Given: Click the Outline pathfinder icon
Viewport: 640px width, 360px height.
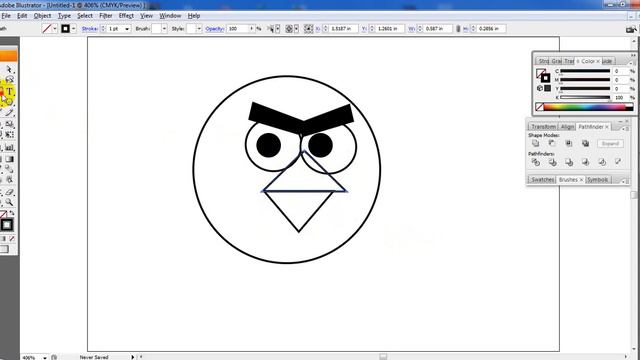Looking at the screenshot, I should pos(602,162).
